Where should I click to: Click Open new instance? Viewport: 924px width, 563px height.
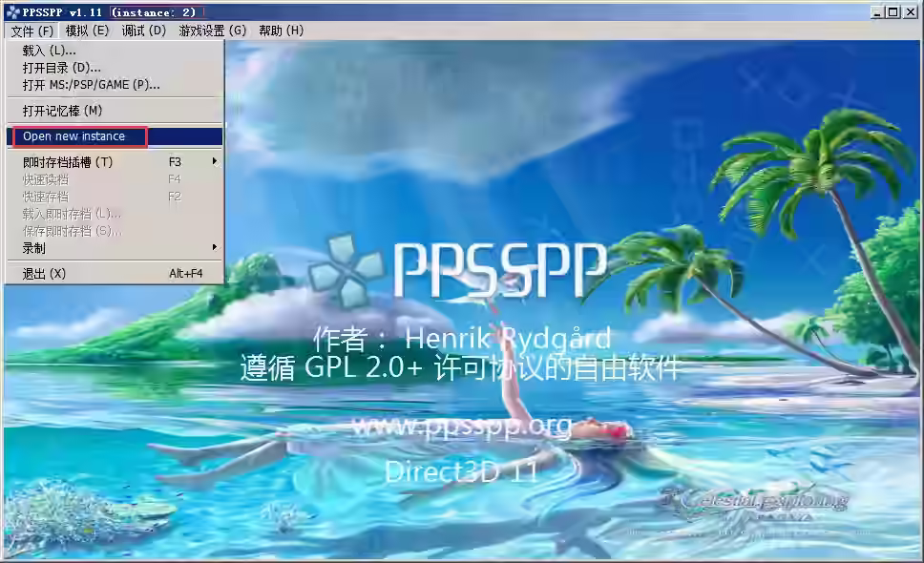tap(115, 136)
